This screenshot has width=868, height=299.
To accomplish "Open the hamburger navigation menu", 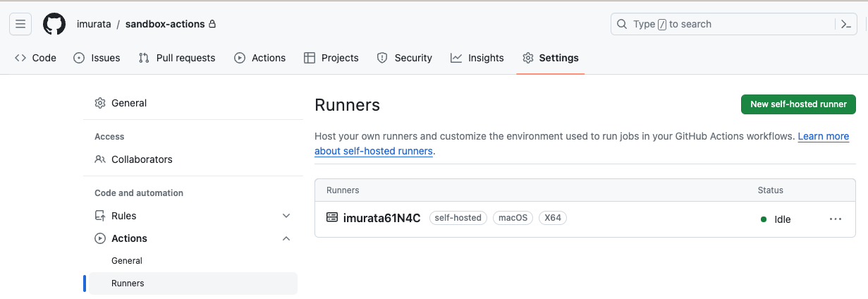I will 20,24.
